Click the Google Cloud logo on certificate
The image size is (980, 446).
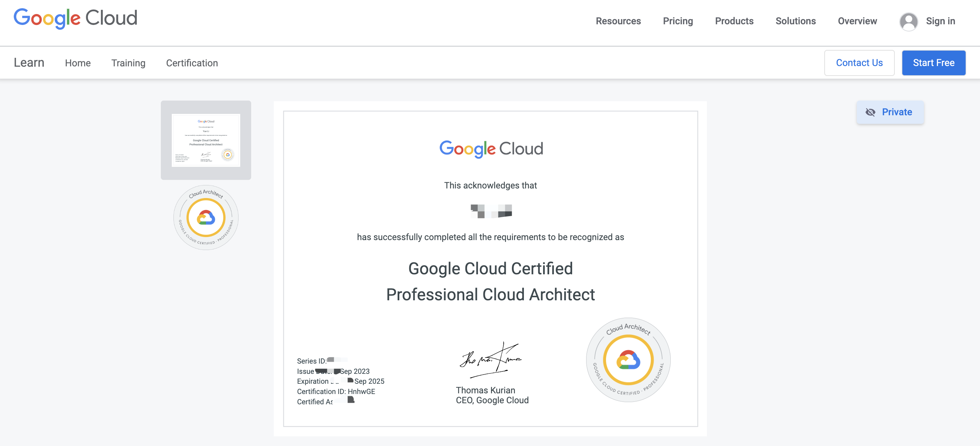click(491, 149)
